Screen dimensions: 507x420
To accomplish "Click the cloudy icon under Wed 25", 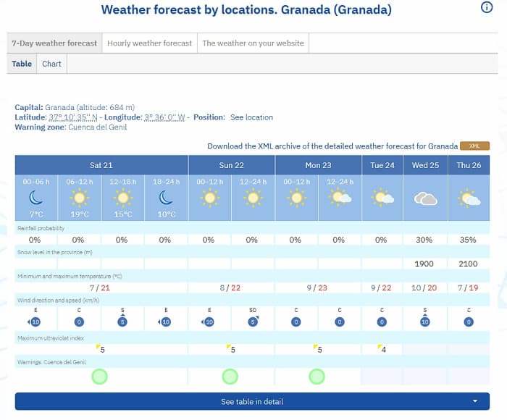I will coord(424,198).
